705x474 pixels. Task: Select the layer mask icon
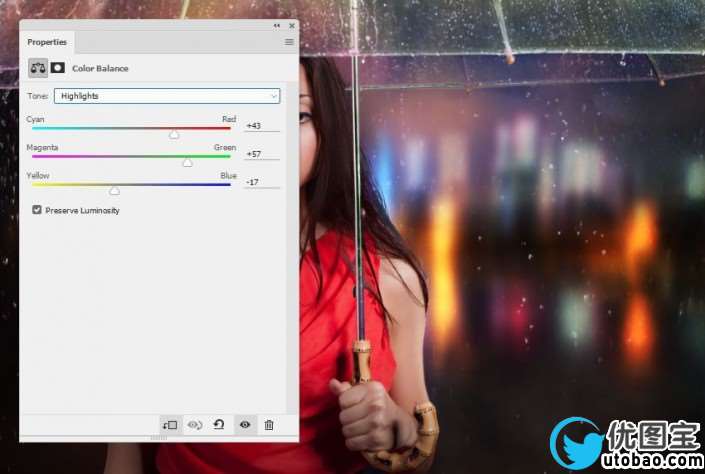pyautogui.click(x=58, y=68)
